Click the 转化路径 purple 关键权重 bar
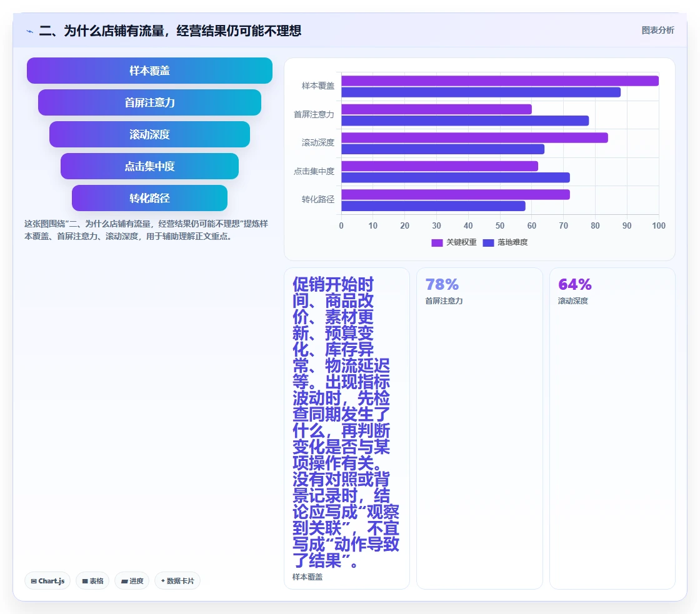This screenshot has width=700, height=614. (456, 194)
